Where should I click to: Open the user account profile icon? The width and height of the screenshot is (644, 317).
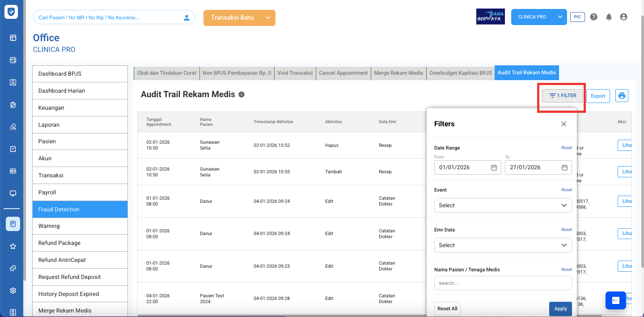(x=623, y=17)
